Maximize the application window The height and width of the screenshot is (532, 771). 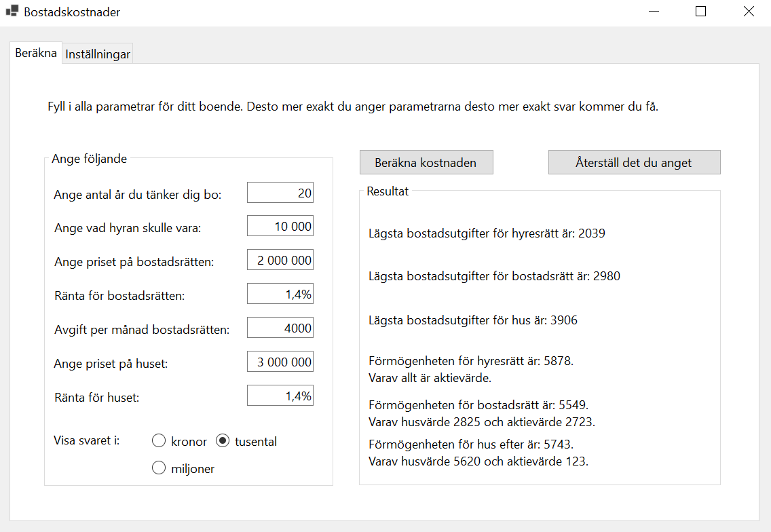click(x=701, y=12)
